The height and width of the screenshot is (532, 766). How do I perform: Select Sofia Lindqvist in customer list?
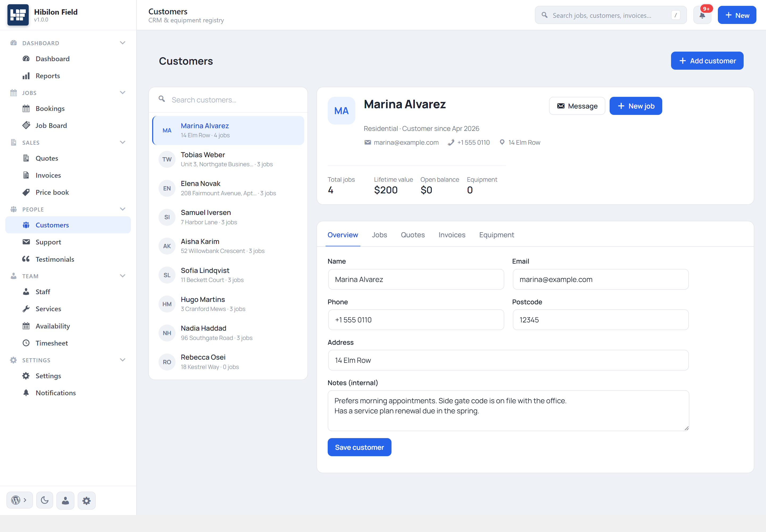228,275
